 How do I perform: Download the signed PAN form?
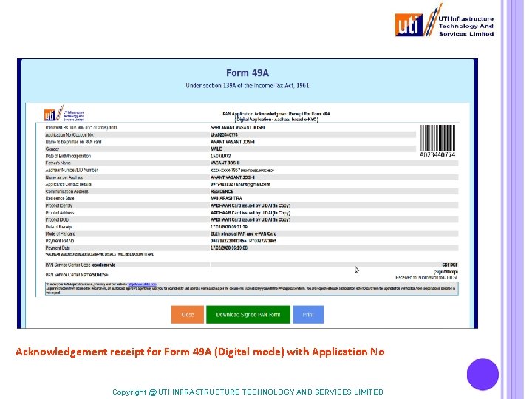click(x=248, y=315)
